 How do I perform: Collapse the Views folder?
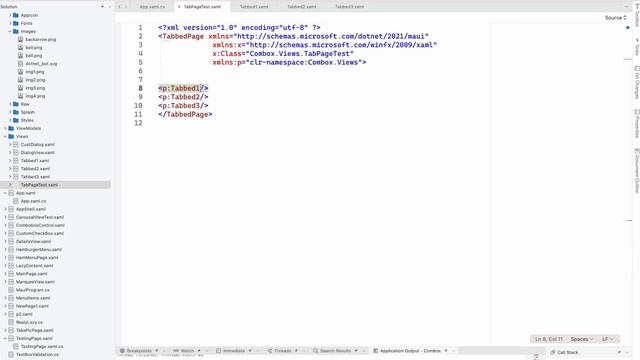(5, 136)
